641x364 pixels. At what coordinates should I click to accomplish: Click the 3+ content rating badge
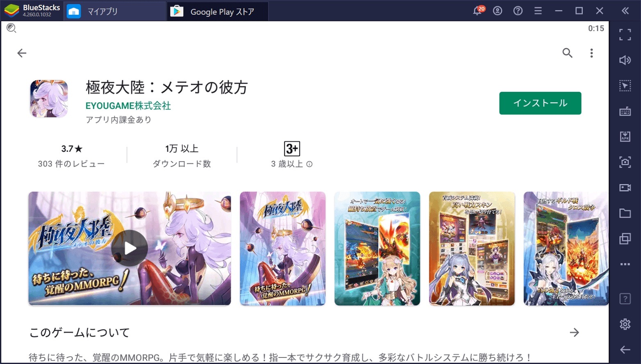click(x=292, y=149)
